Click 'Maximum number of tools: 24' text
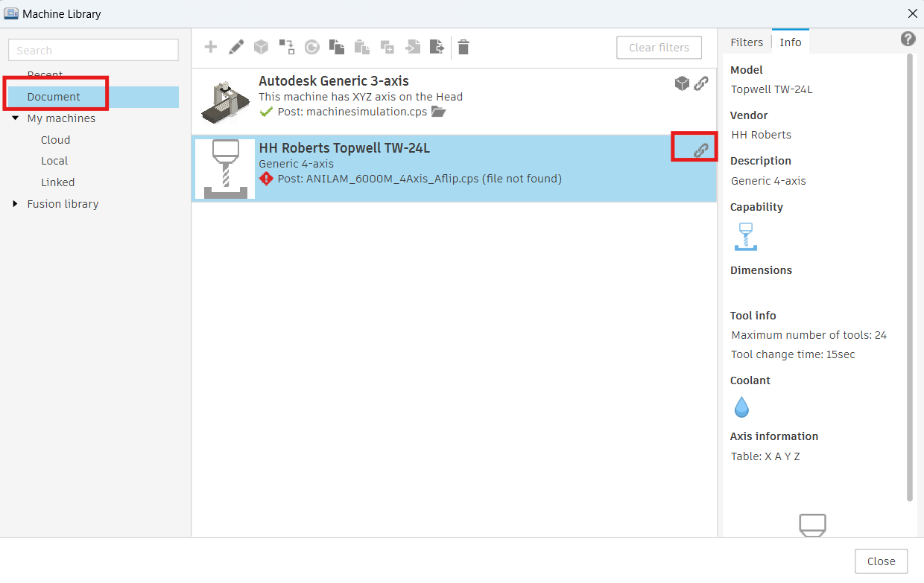Viewport: 924px width, 583px height. click(x=808, y=335)
